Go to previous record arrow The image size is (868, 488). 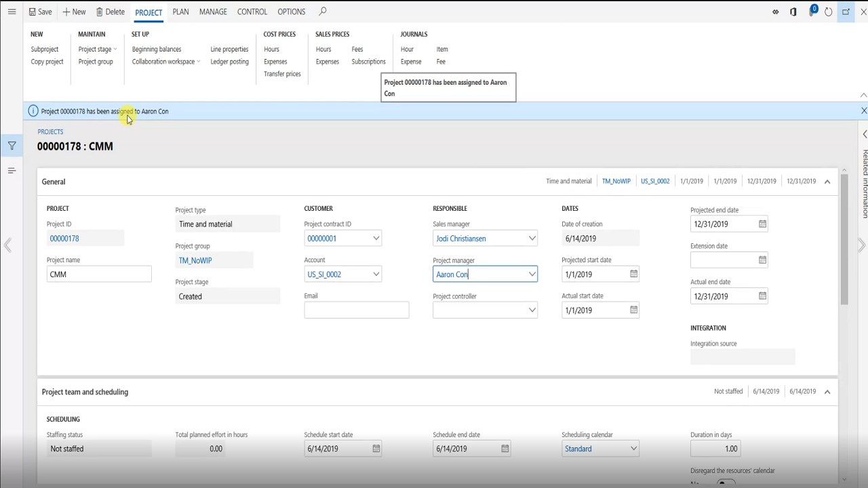tap(7, 245)
